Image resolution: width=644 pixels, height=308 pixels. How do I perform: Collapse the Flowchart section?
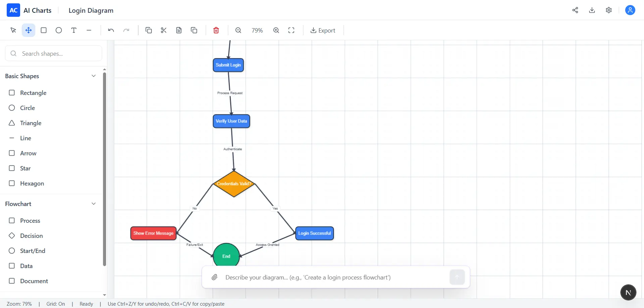(x=94, y=204)
